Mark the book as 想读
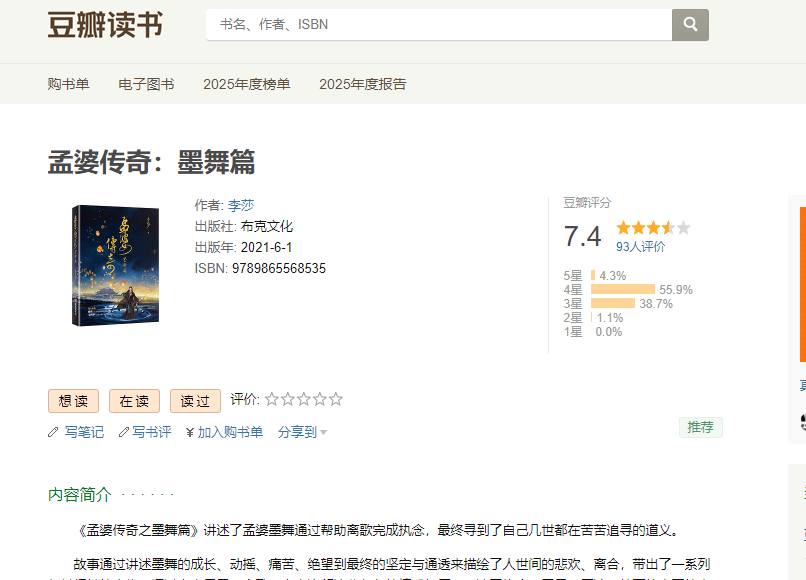Viewport: 806px width, 580px height. pyautogui.click(x=73, y=401)
